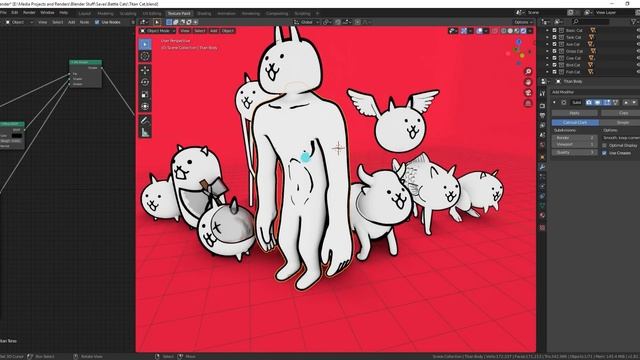Toggle the Cow Cat collection checkbox
This screenshot has height=360, width=640.
point(554,58)
